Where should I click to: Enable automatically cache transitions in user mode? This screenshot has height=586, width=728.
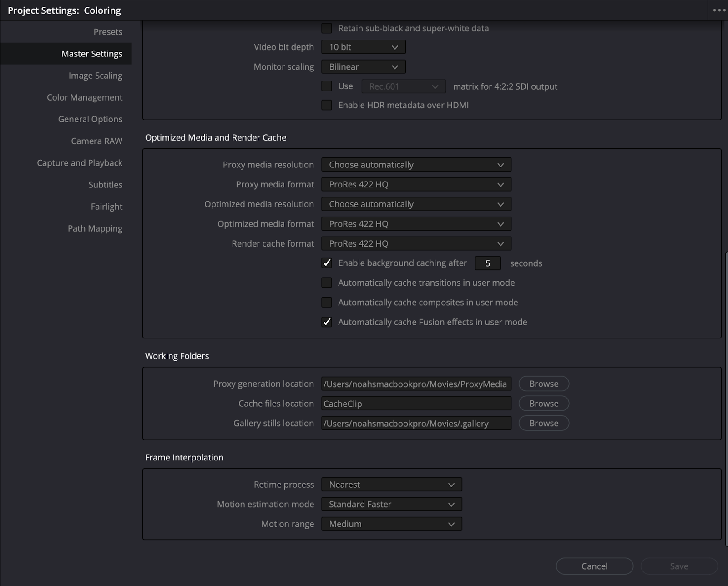[x=327, y=283]
